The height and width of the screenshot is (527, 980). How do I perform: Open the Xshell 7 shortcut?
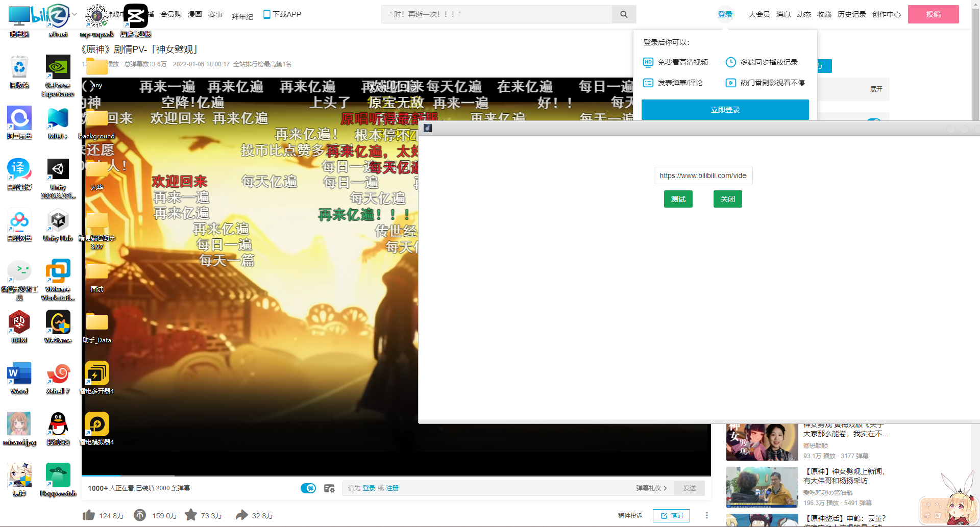tap(58, 378)
